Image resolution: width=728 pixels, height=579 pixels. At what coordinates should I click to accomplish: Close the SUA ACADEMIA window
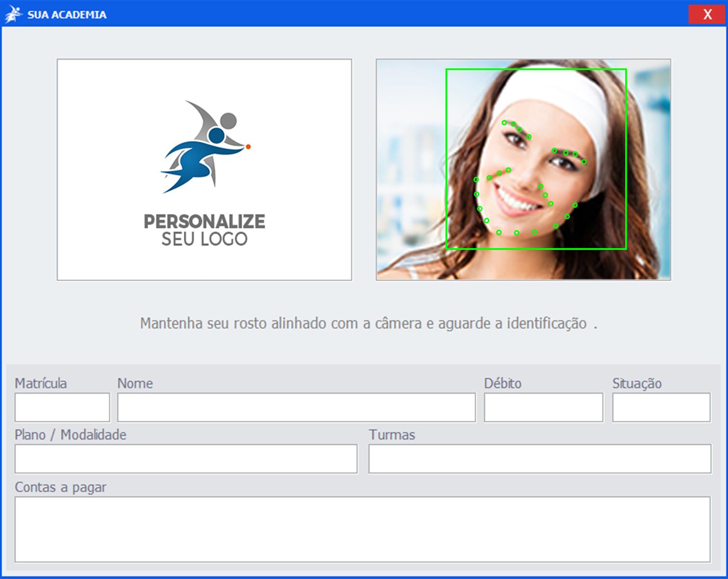pos(707,14)
